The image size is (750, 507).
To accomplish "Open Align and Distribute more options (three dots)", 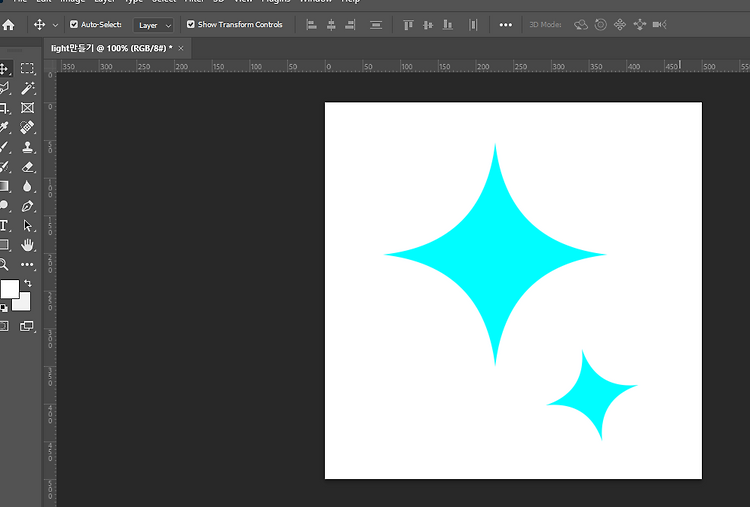I will tap(506, 25).
